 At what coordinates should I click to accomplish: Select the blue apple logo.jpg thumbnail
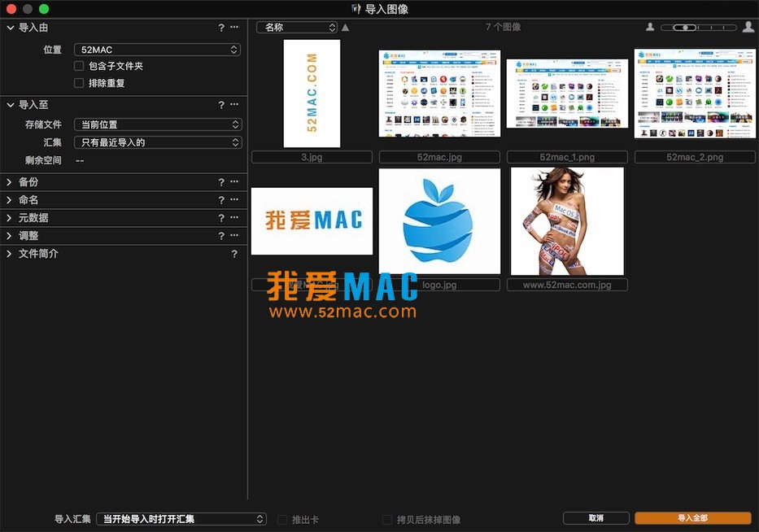[439, 221]
